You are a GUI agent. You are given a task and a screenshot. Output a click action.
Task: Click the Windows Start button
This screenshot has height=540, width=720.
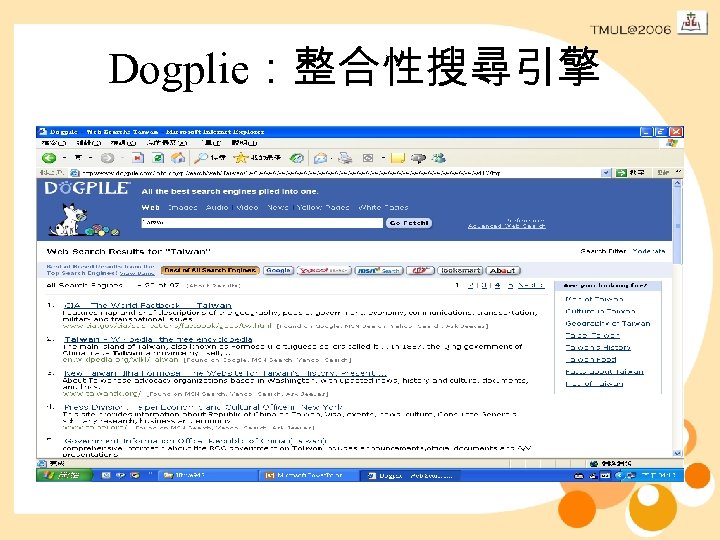click(64, 475)
